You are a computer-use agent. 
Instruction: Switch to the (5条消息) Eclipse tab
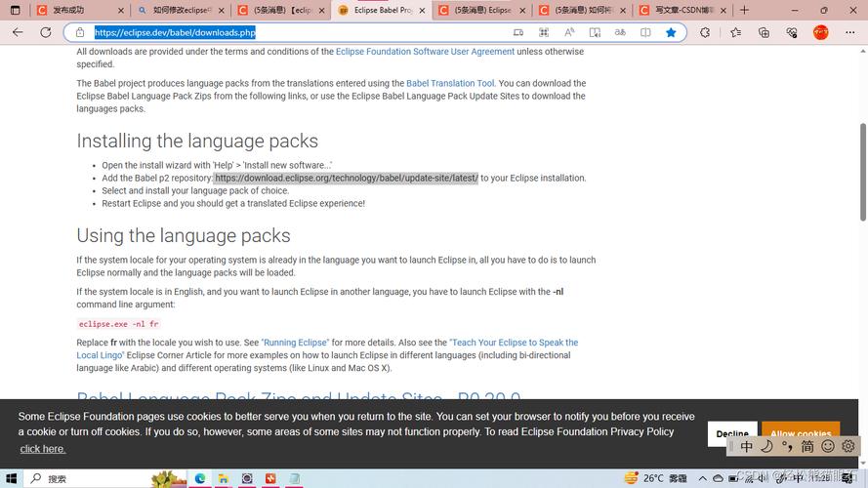tap(481, 10)
